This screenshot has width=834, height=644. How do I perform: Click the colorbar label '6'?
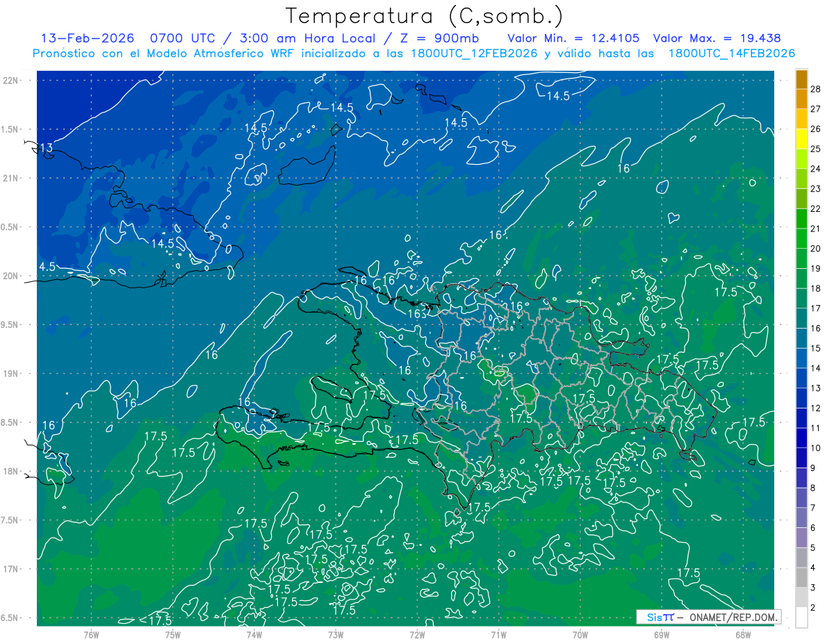812,528
